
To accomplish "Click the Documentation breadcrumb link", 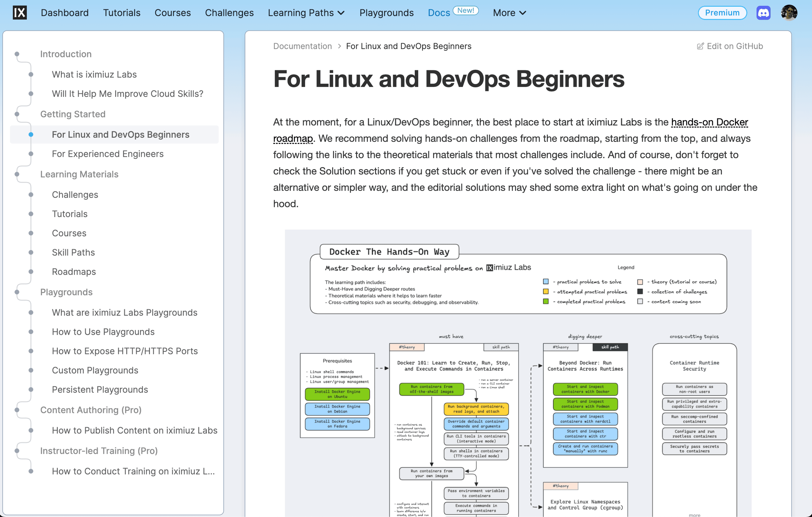I will tap(302, 46).
